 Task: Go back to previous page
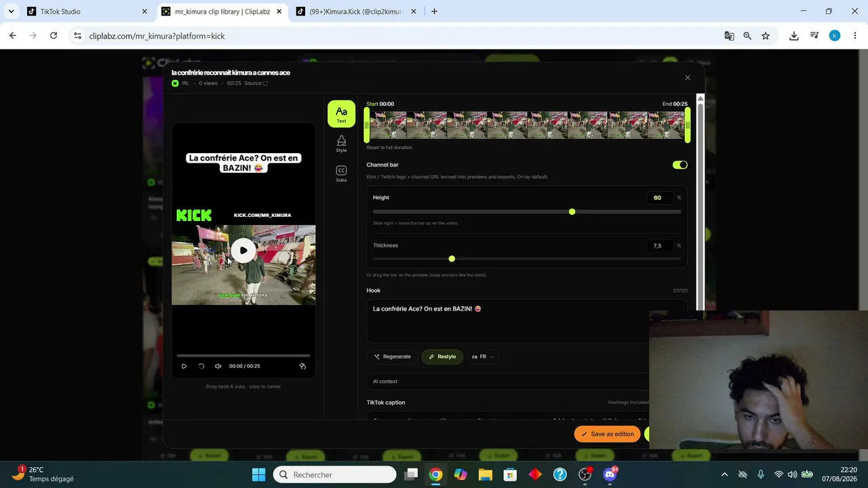pos(13,36)
